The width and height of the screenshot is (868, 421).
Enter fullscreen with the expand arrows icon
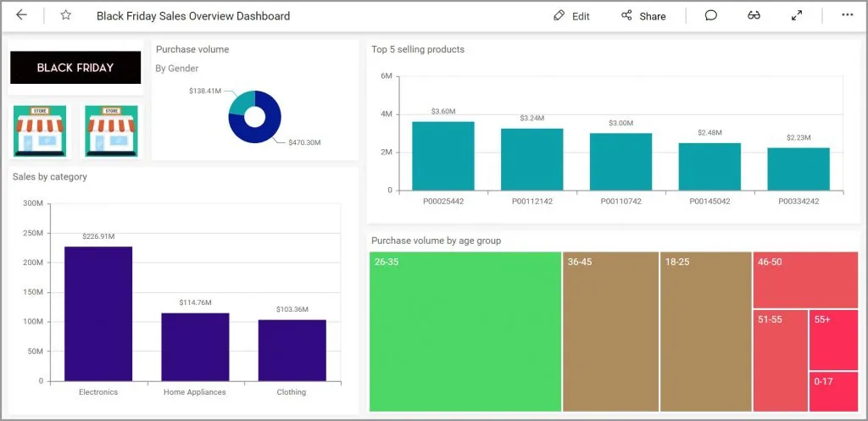[797, 15]
